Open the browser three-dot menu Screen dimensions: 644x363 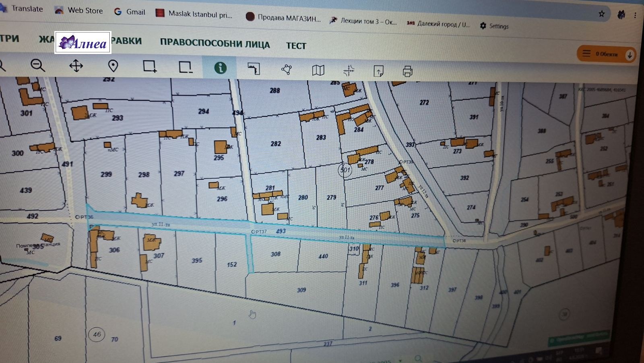click(635, 15)
